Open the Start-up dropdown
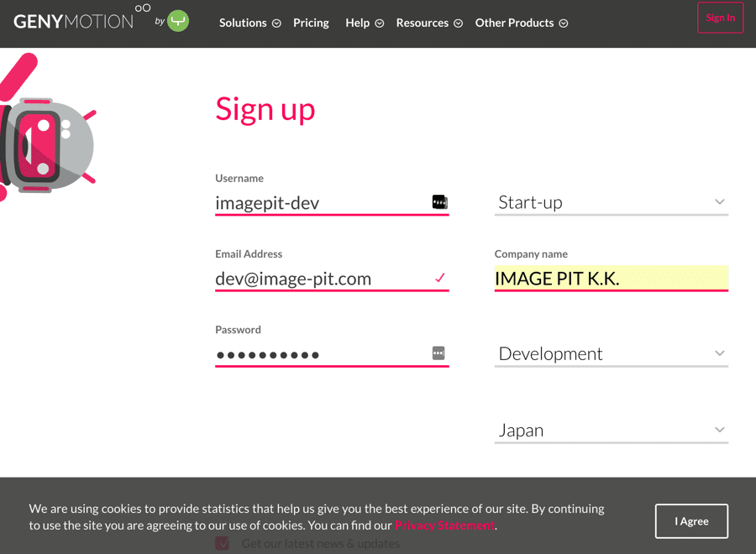 click(x=611, y=202)
